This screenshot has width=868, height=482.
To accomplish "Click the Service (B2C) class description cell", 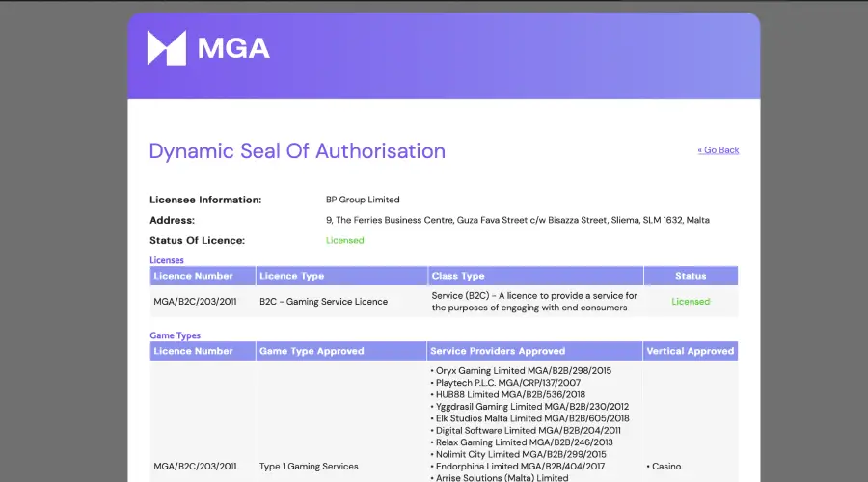I will [534, 302].
